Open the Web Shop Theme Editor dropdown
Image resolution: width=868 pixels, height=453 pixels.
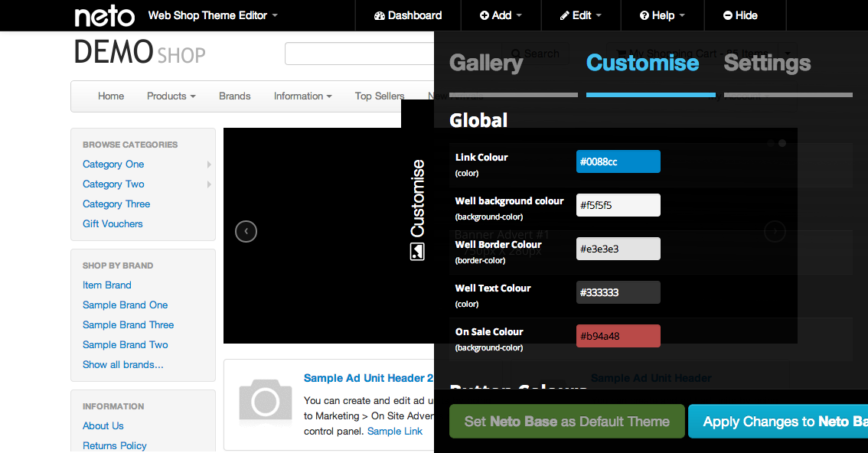pyautogui.click(x=213, y=15)
